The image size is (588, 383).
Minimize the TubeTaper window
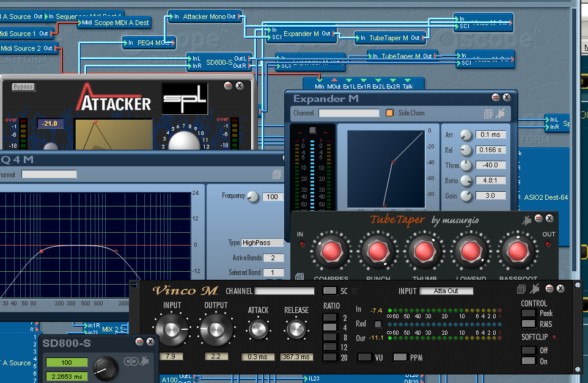pyautogui.click(x=538, y=218)
